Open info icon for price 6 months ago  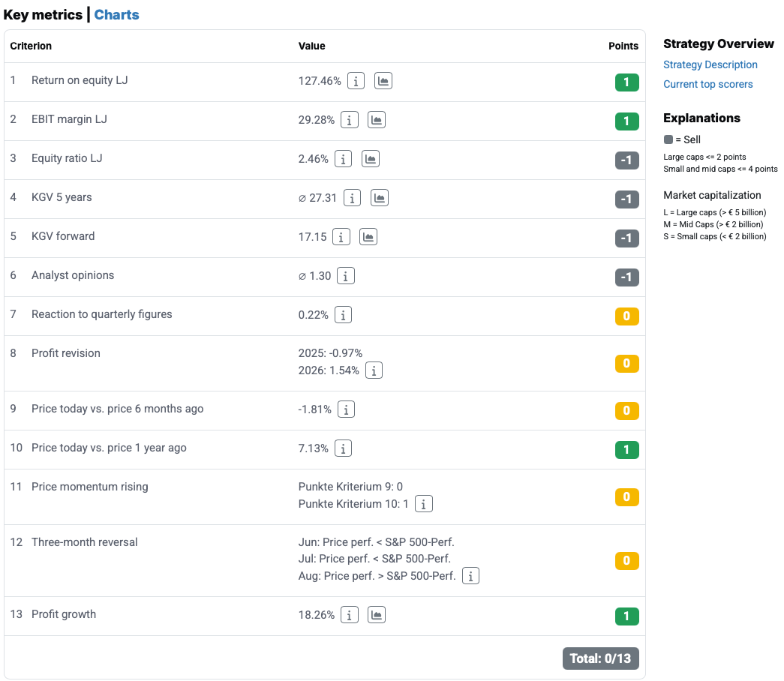[x=346, y=409]
